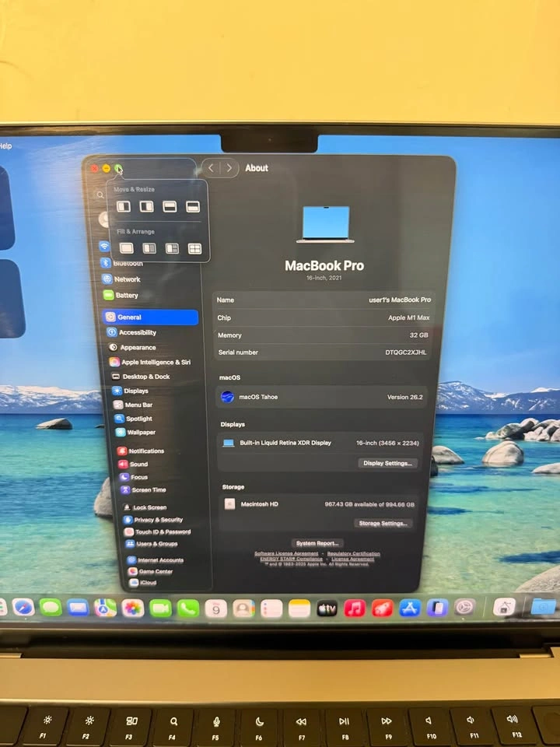Tile window to right half of screen
This screenshot has width=560, height=747.
(147, 206)
